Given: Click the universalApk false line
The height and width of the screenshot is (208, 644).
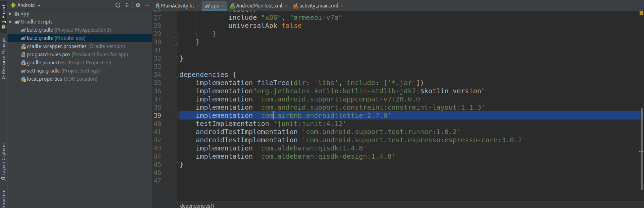Looking at the screenshot, I should click(265, 26).
